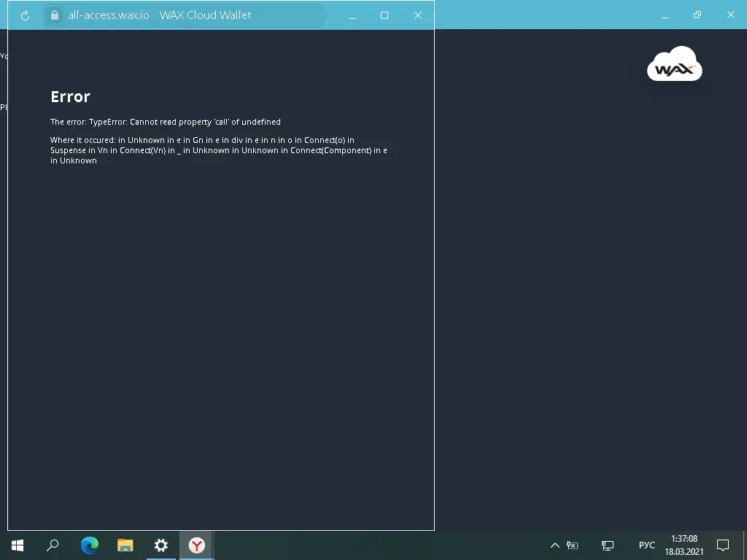Screen dimensions: 747x560
Task: Close the background browser window
Action: pyautogui.click(x=731, y=15)
